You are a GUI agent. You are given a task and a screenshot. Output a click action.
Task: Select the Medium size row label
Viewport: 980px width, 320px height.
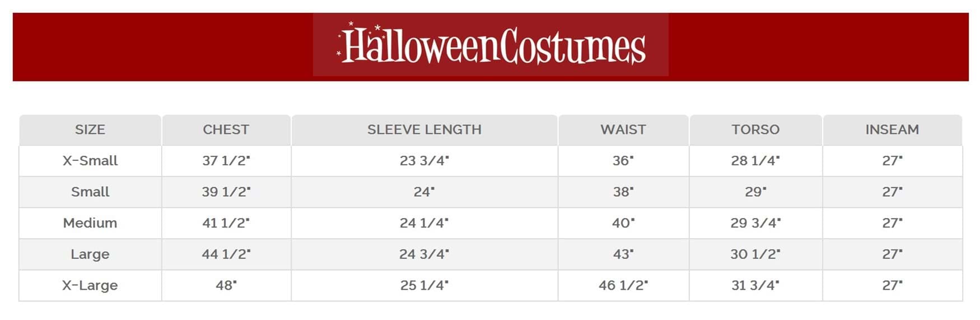(x=90, y=223)
